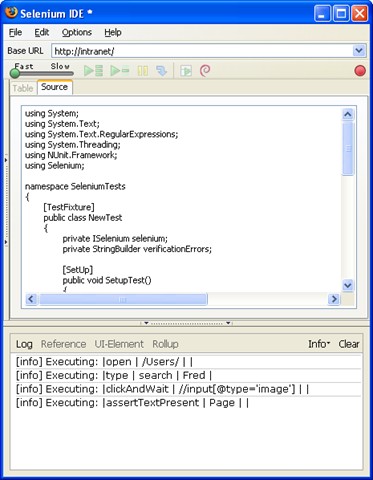The width and height of the screenshot is (373, 480).
Task: Open the UI-Element tab
Action: 119,344
